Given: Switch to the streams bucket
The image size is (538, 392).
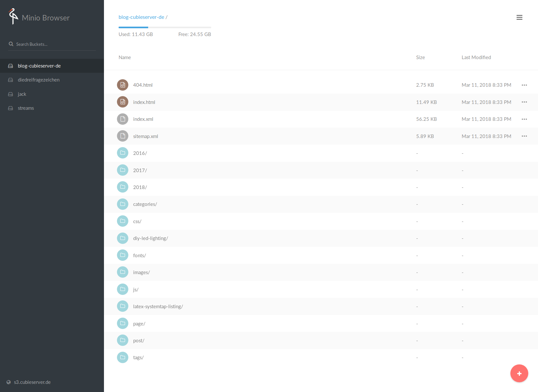Looking at the screenshot, I should coord(26,108).
